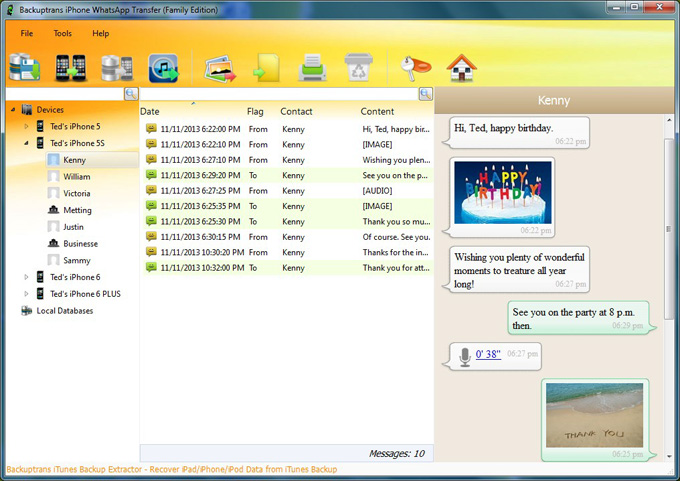Click the transfer between two iPhones icon
Screen dimensions: 680x481
pyautogui.click(x=71, y=68)
